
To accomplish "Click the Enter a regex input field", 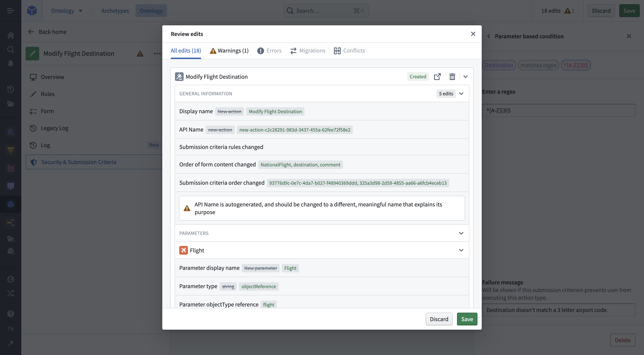I will (559, 110).
